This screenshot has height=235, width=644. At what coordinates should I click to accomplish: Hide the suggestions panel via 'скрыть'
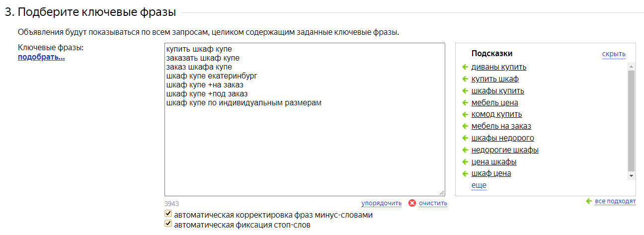click(614, 54)
